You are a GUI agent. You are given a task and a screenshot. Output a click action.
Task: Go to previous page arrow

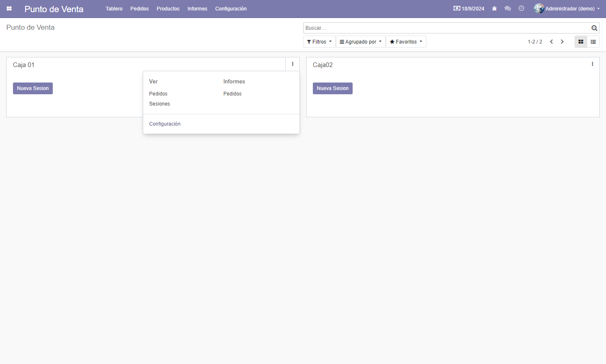pyautogui.click(x=552, y=42)
